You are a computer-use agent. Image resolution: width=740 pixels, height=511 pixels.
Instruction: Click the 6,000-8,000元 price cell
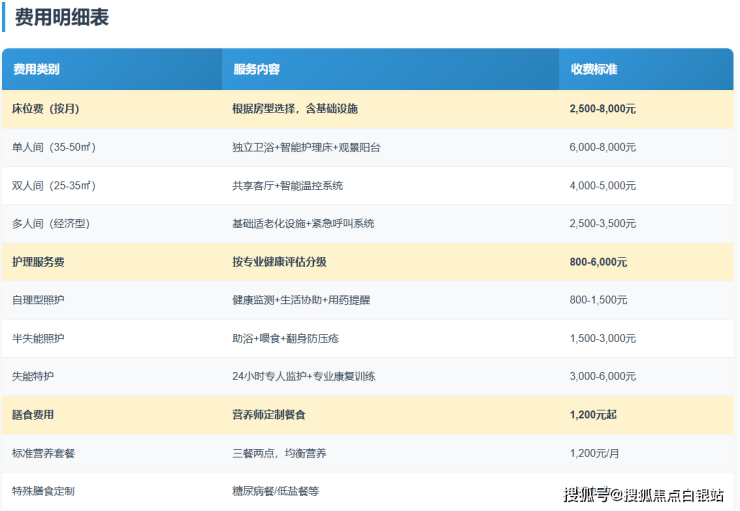(x=603, y=147)
